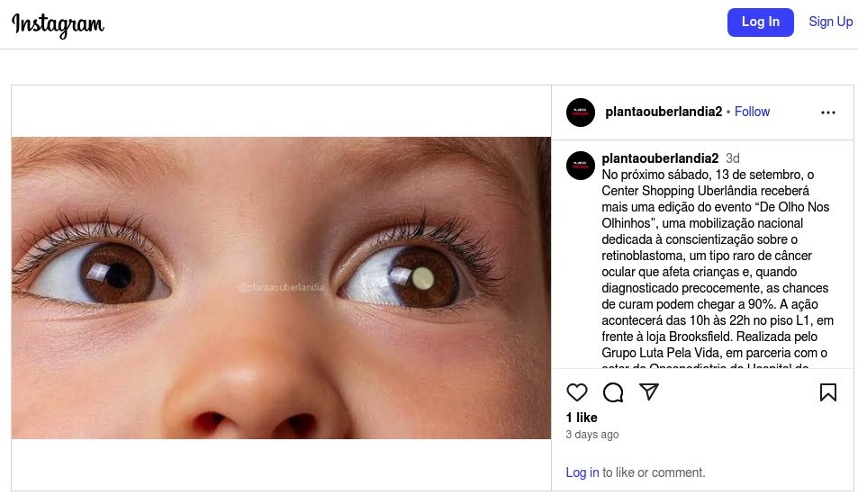Open the three-dot more options menu
Screen dimensions: 858x504
coord(828,112)
